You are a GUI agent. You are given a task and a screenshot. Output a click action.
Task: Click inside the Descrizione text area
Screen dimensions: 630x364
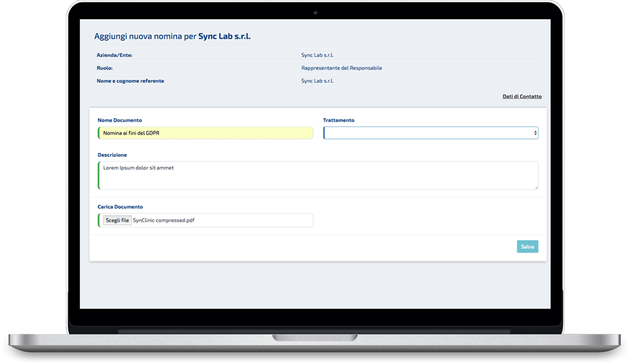click(318, 176)
